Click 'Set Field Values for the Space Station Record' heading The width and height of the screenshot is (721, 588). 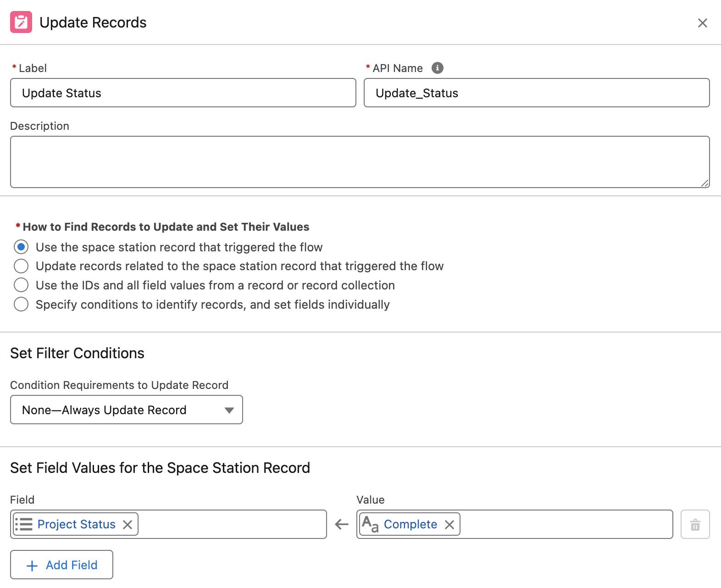[x=160, y=468]
